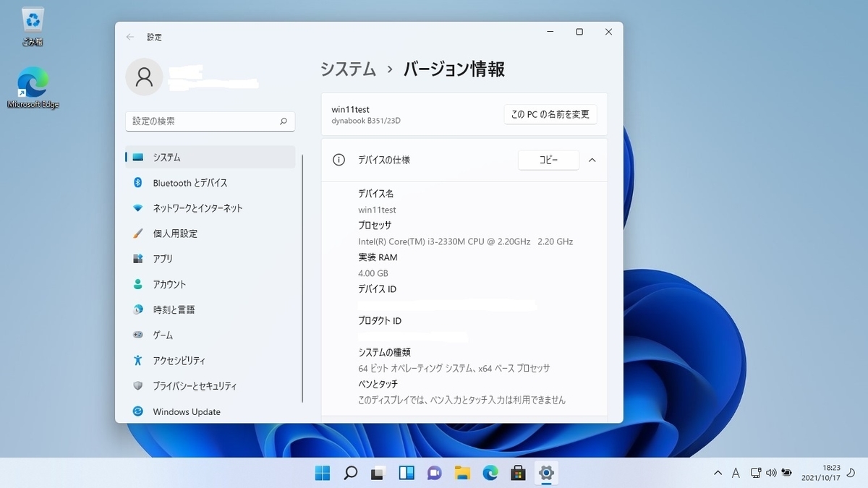Open File Explorer from taskbar
Image resolution: width=868 pixels, height=488 pixels.
462,473
